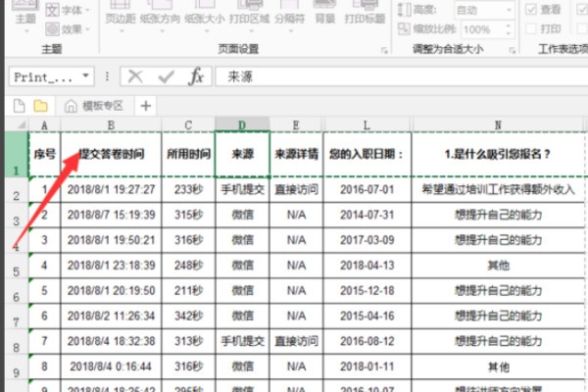Image resolution: width=588 pixels, height=392 pixels.
Task: Click date cell 2017-03-09
Action: click(x=367, y=240)
